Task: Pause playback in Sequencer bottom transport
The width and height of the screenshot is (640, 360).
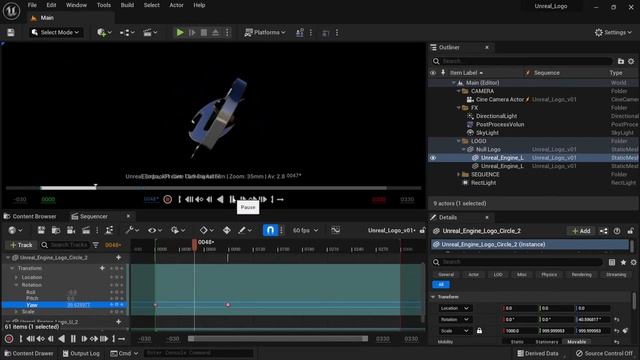Action: (x=73, y=339)
